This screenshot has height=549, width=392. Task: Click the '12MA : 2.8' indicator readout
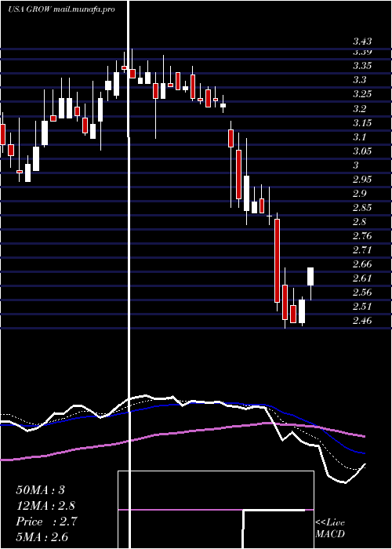[45, 506]
